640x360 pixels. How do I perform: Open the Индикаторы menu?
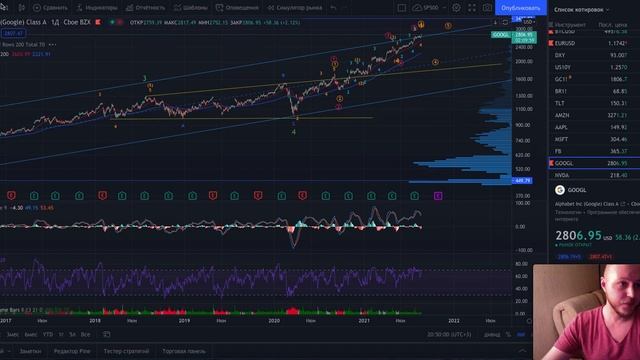point(97,8)
